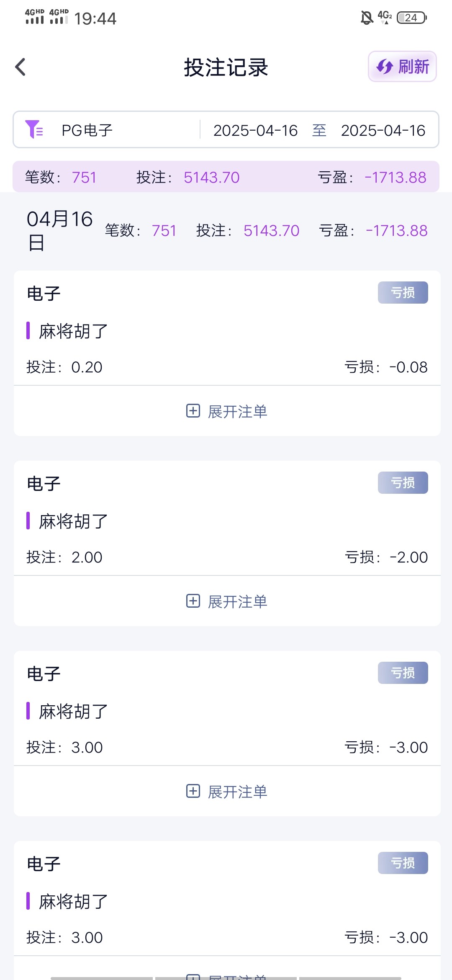Viewport: 452px width, 980px height.
Task: Tap the purple filter funnel icon
Action: 34,129
